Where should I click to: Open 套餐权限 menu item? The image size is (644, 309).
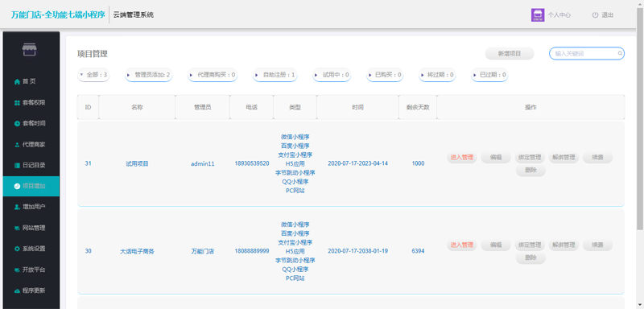(x=31, y=102)
